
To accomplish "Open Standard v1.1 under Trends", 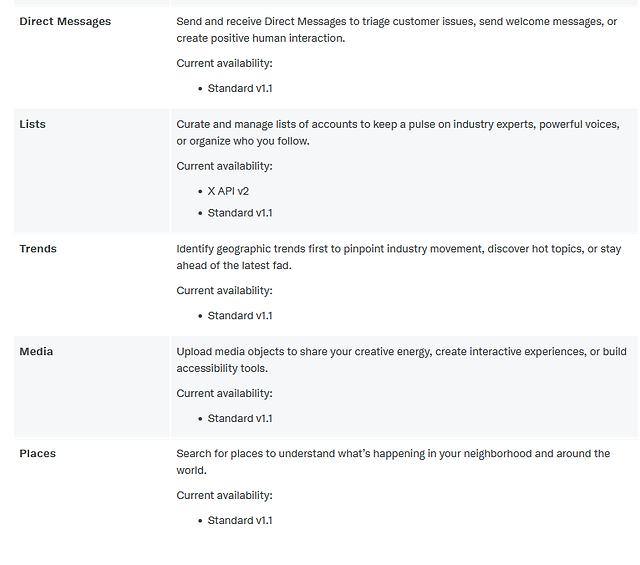I will point(240,316).
